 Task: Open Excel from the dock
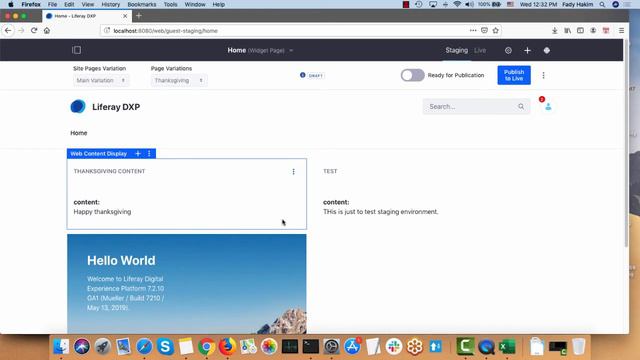[507, 347]
